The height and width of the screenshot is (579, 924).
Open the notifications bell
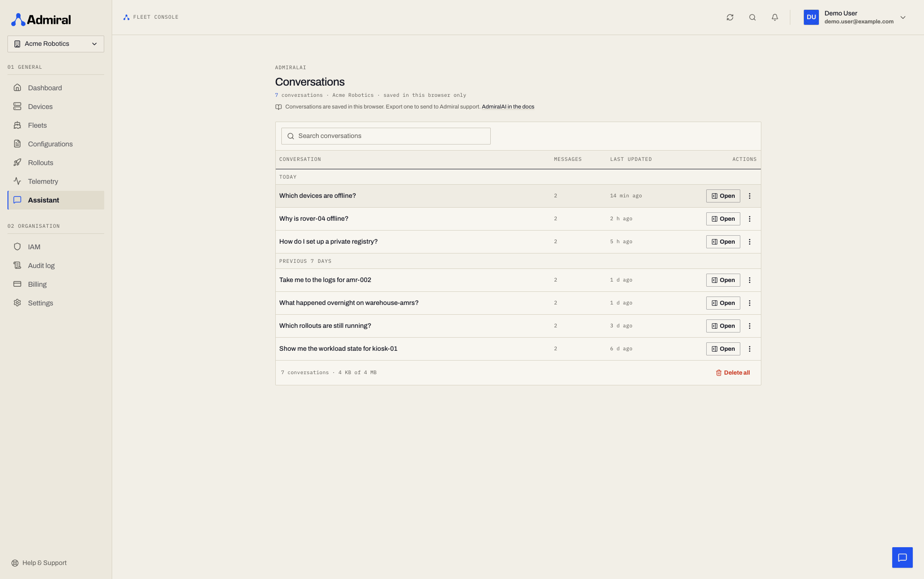click(x=774, y=17)
